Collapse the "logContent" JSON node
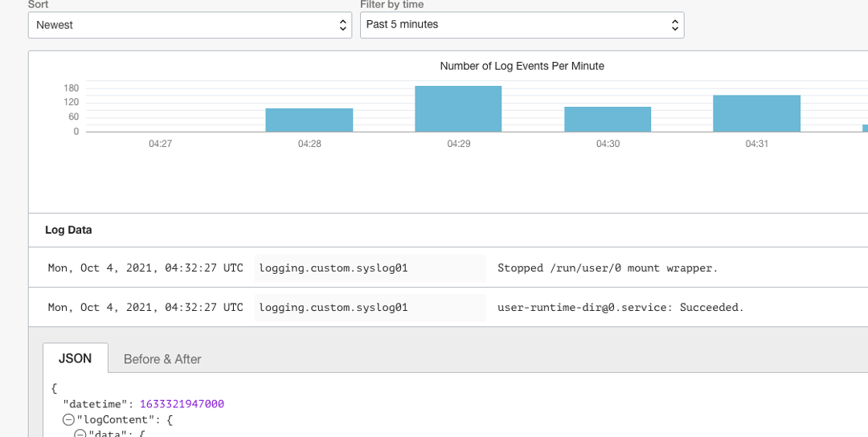The height and width of the screenshot is (437, 868). 68,420
